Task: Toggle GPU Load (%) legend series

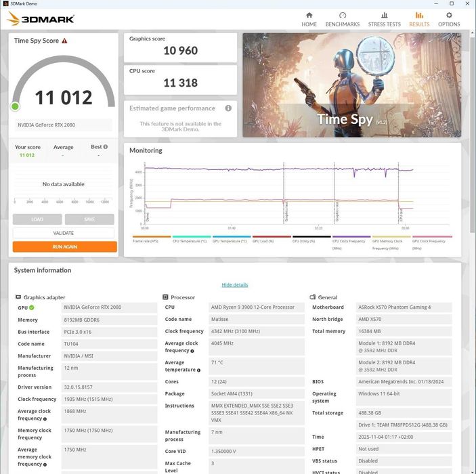Action: point(272,239)
